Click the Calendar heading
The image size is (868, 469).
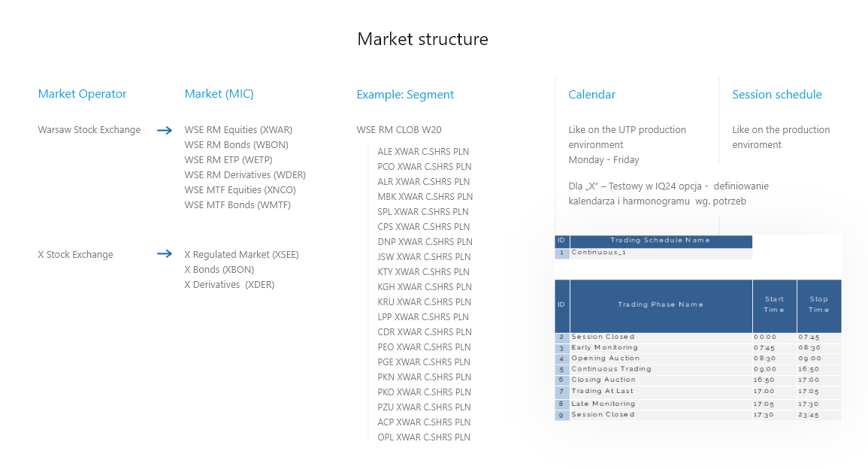591,95
